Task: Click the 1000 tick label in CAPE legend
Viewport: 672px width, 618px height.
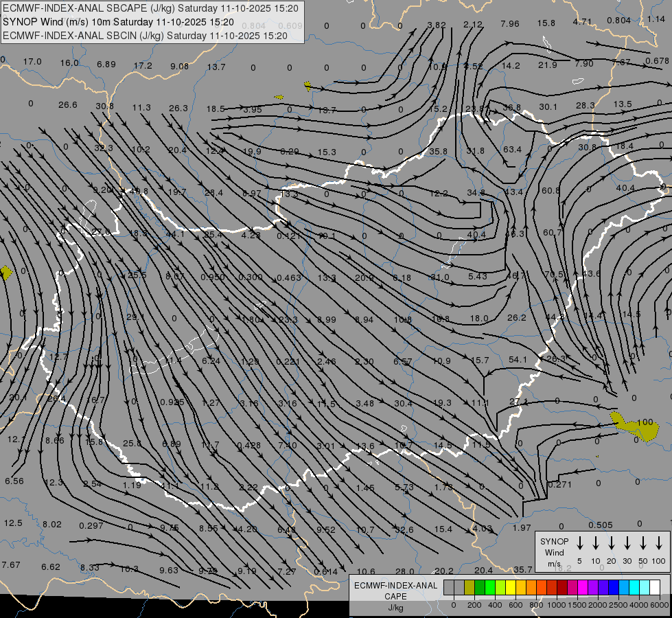Action: [x=557, y=605]
